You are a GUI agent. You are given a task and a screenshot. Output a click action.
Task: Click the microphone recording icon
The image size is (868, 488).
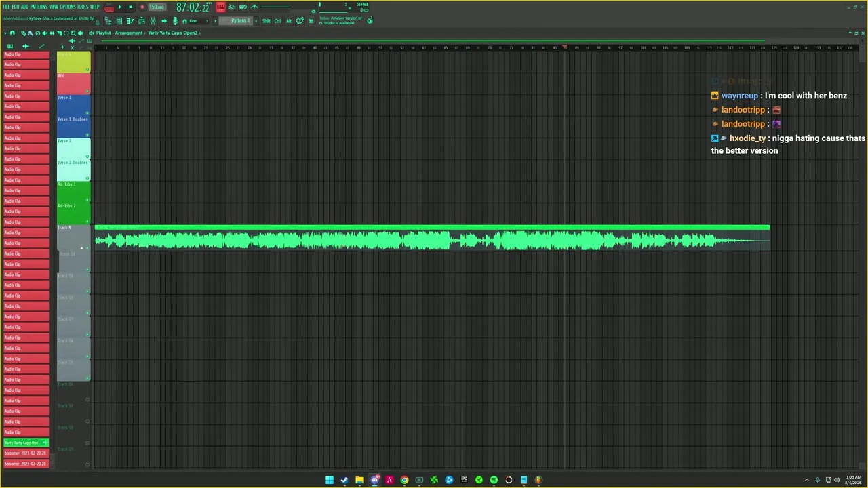(x=175, y=21)
